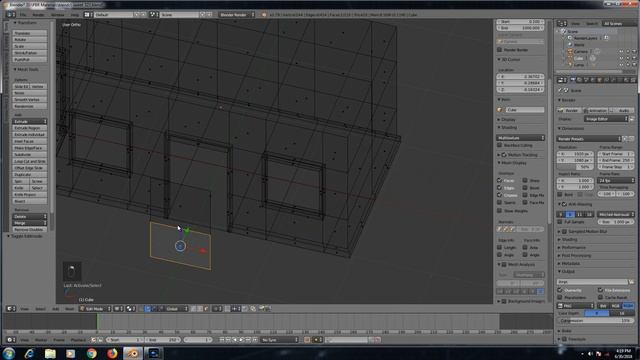Click the Rotate tool button

click(30, 40)
